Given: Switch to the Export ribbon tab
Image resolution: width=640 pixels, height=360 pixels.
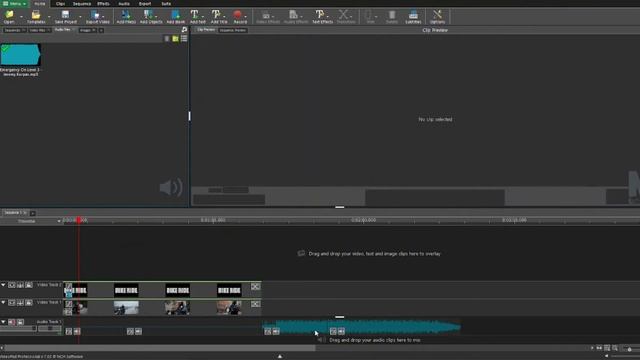Looking at the screenshot, I should point(145,4).
